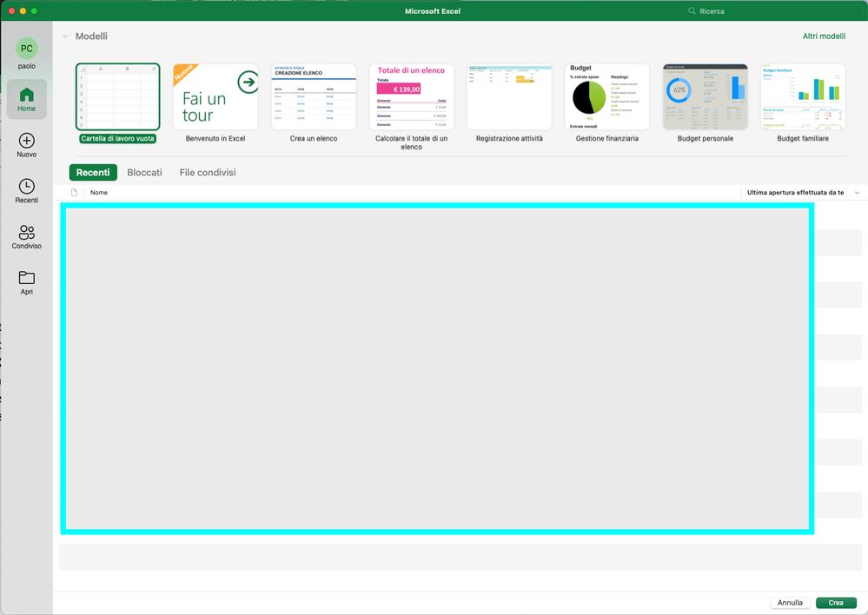The width and height of the screenshot is (868, 615).
Task: Select the Benvenuto in Excel tour template
Action: point(215,103)
